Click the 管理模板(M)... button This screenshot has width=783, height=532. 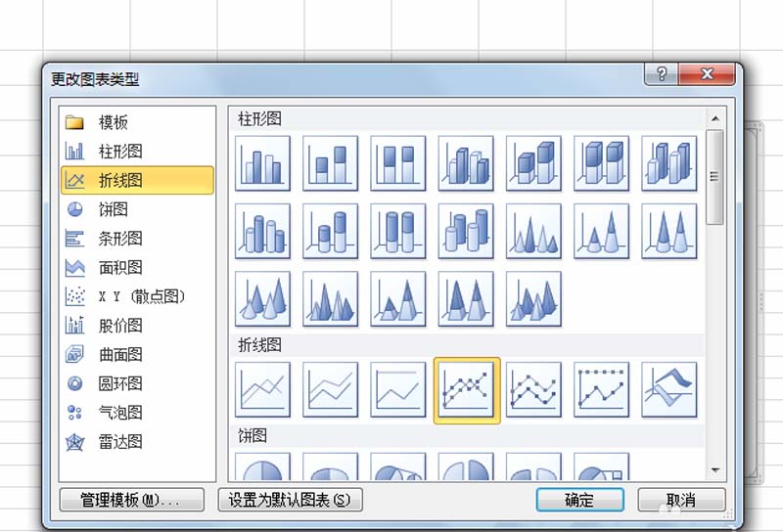click(132, 500)
